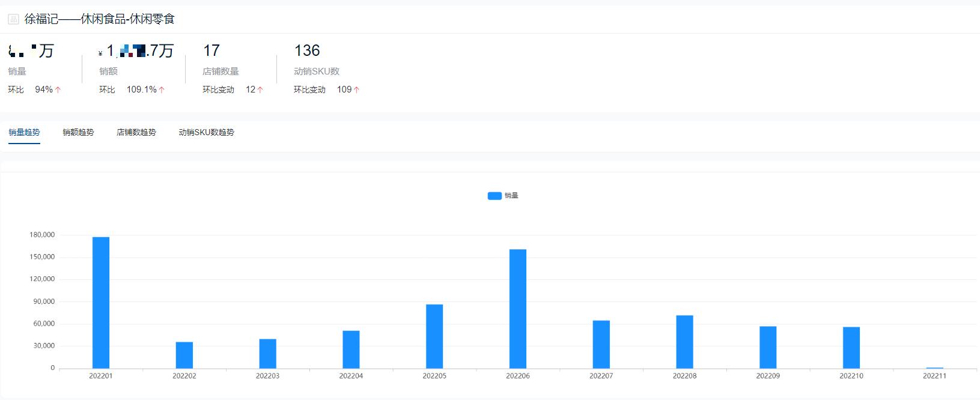The image size is (980, 400).
Task: Click the title 徐福记——休闲食品-休闲零食
Action: click(100, 19)
